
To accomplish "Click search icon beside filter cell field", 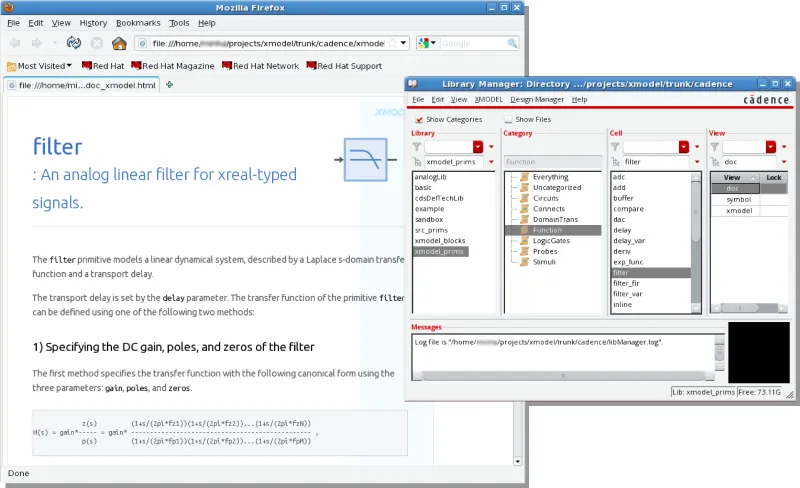I will click(x=615, y=162).
